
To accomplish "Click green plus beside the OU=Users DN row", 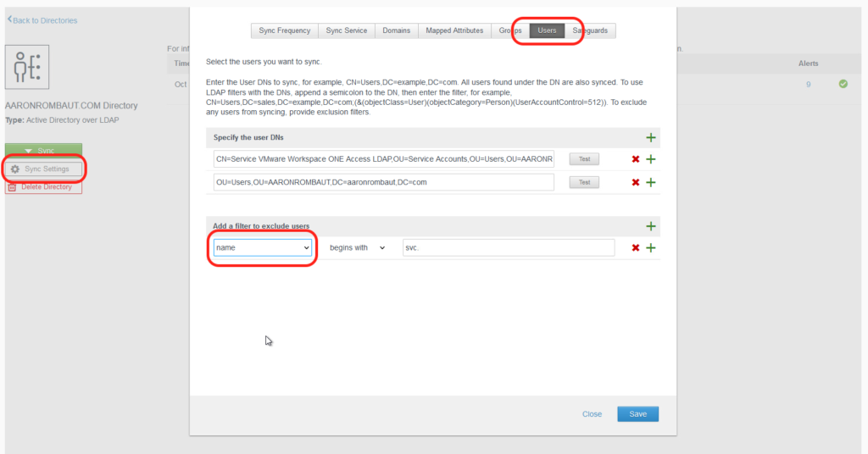I will coord(651,182).
